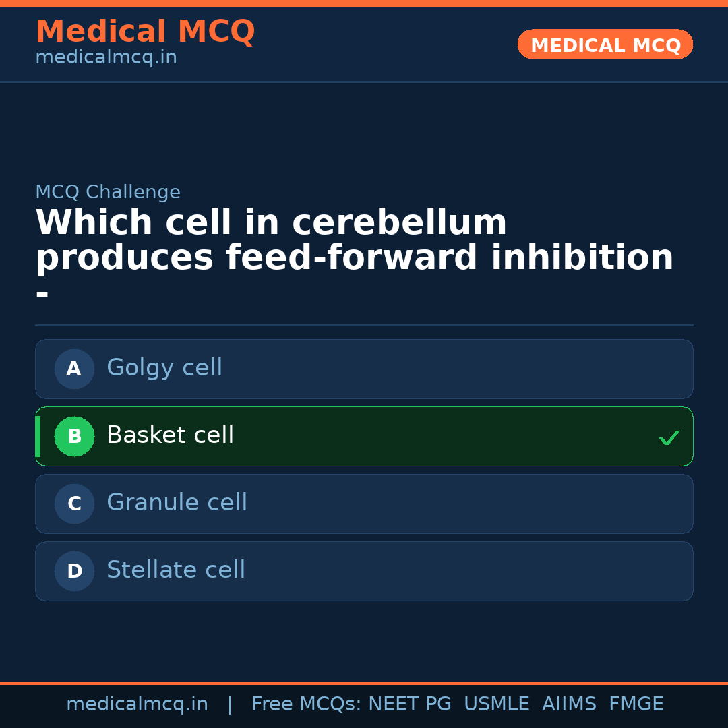
Task: Click the Free MCQs text in the footer
Action: 306,704
